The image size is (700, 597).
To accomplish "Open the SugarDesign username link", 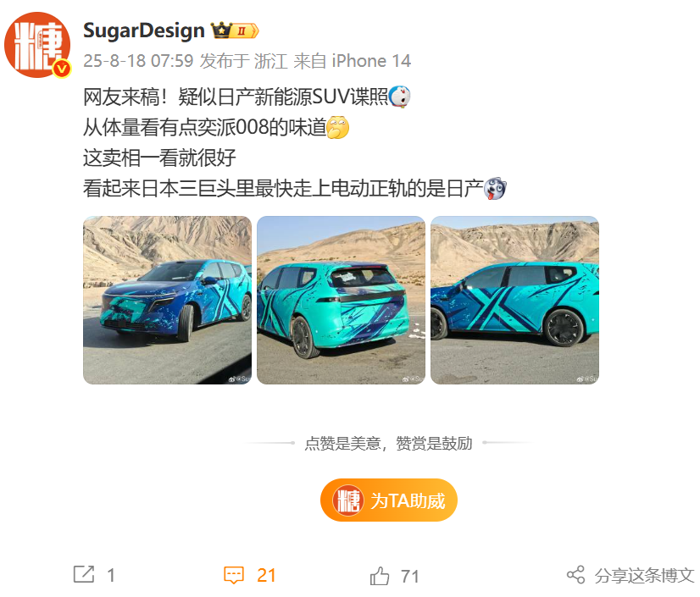I will click(x=144, y=30).
